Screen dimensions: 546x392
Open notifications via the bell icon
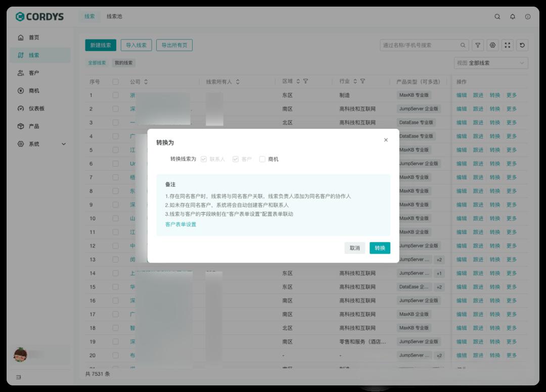512,17
